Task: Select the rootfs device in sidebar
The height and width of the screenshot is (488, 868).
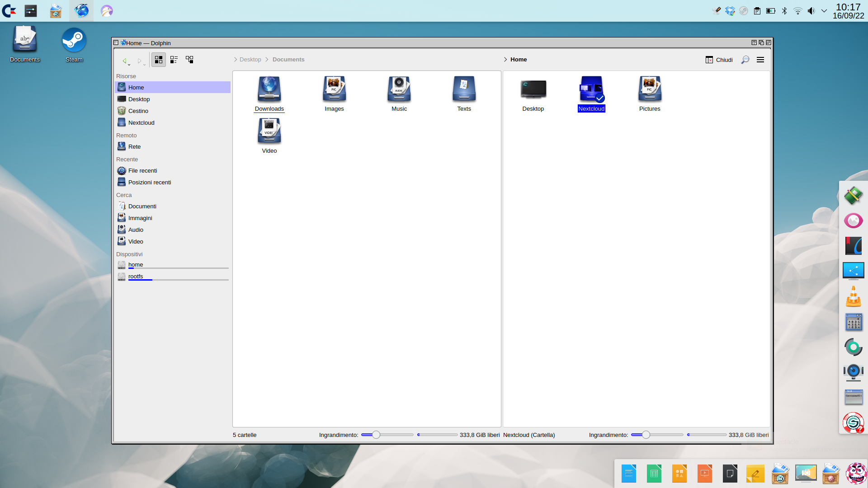Action: pos(135,276)
